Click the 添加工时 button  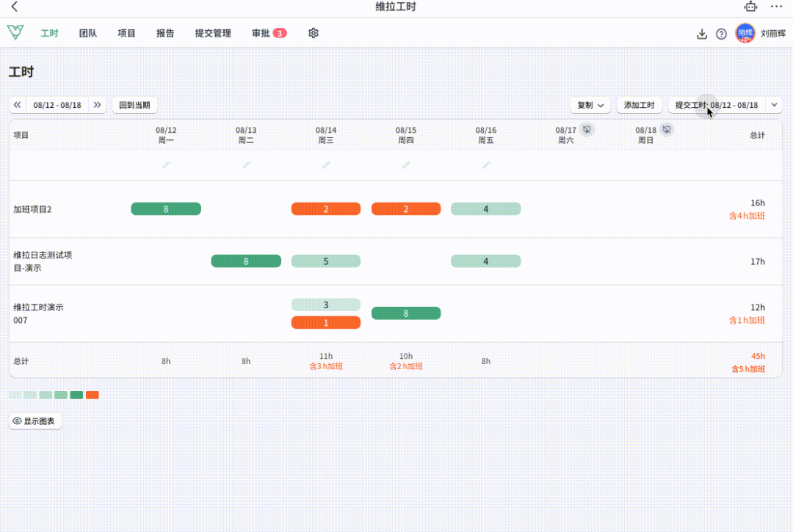[x=640, y=105]
